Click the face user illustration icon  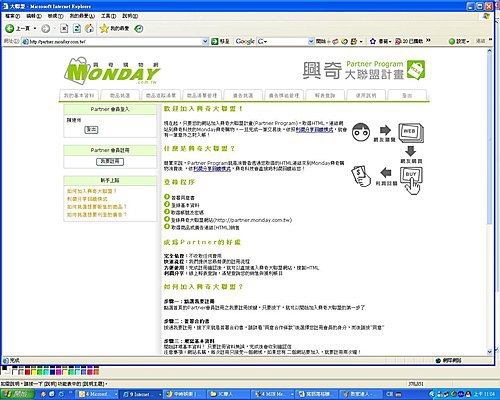[361, 132]
